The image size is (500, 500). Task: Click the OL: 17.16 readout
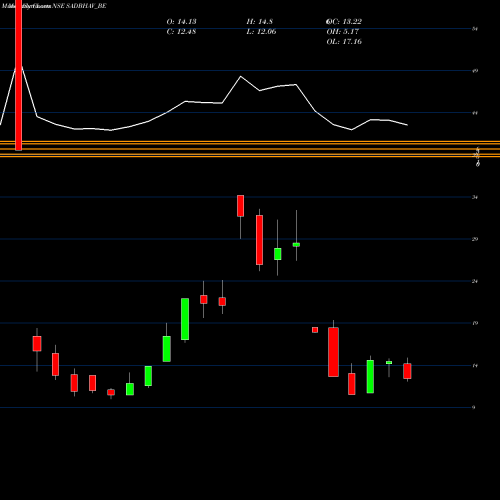(344, 42)
